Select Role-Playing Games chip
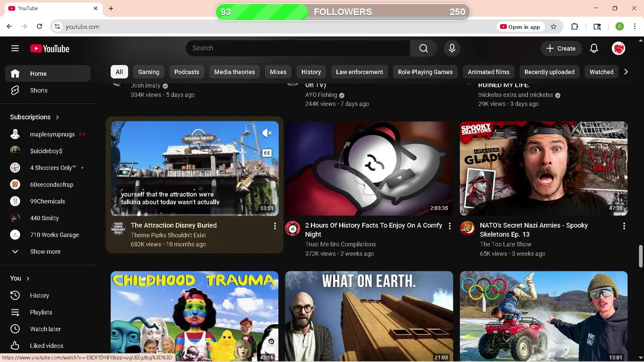The image size is (644, 362). coord(425,72)
